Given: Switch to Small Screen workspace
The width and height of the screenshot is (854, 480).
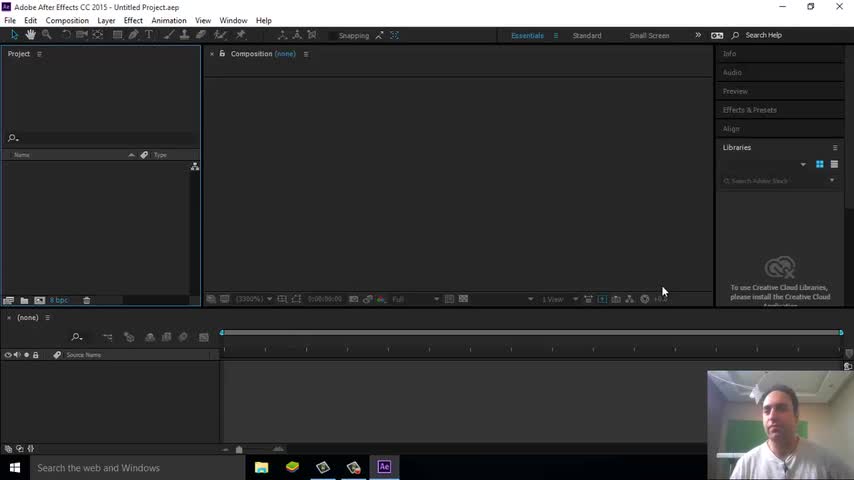Looking at the screenshot, I should pos(649,35).
